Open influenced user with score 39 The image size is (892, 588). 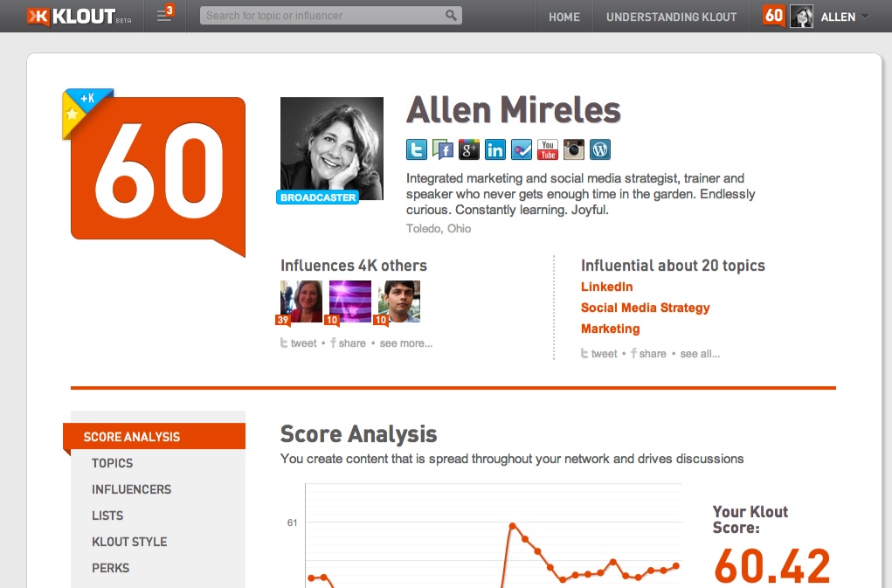(x=301, y=302)
